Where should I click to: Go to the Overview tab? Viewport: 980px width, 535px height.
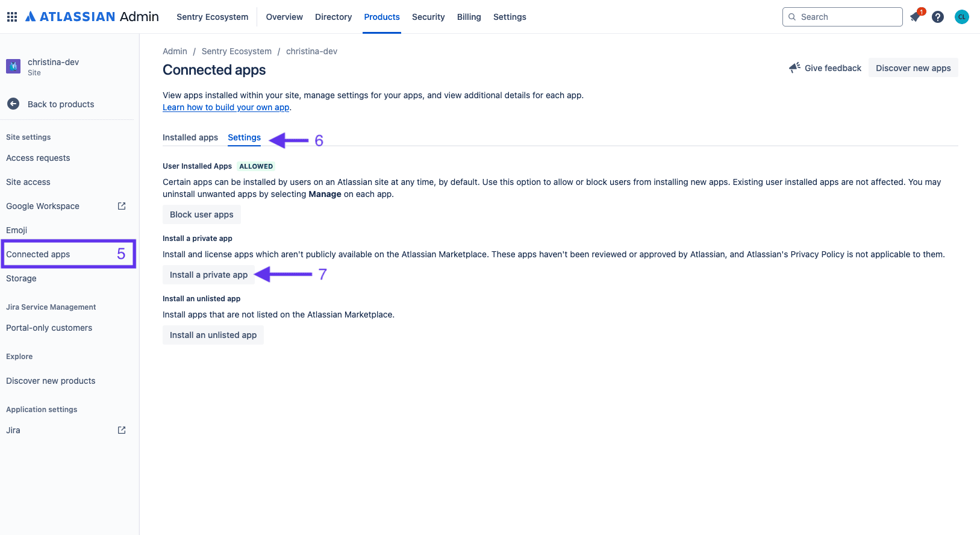284,17
